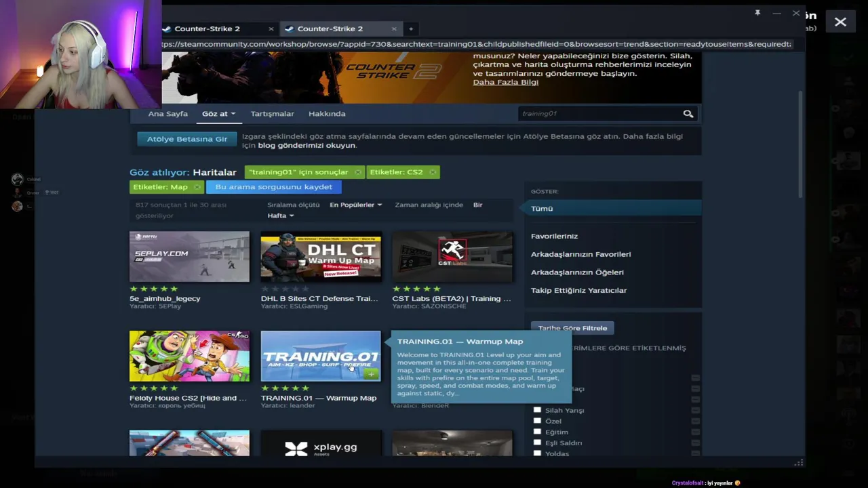Click the creator name leander
Image resolution: width=868 pixels, height=488 pixels.
tap(302, 405)
